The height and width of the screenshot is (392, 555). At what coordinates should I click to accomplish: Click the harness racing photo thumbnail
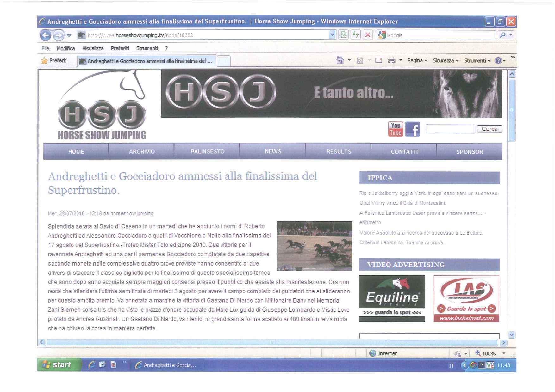[315, 246]
